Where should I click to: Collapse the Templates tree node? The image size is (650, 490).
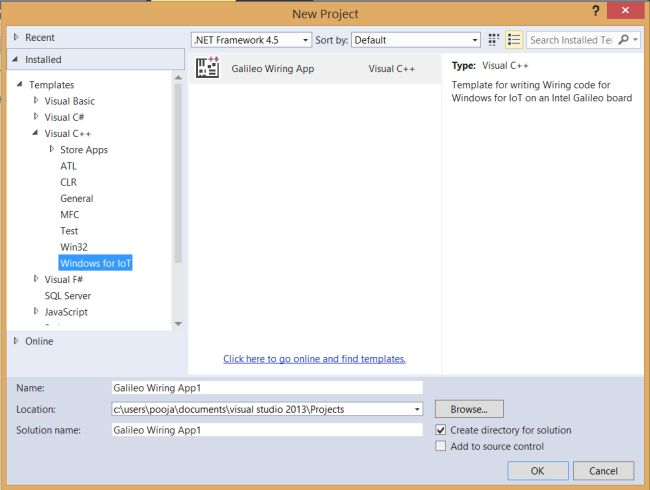(x=20, y=84)
